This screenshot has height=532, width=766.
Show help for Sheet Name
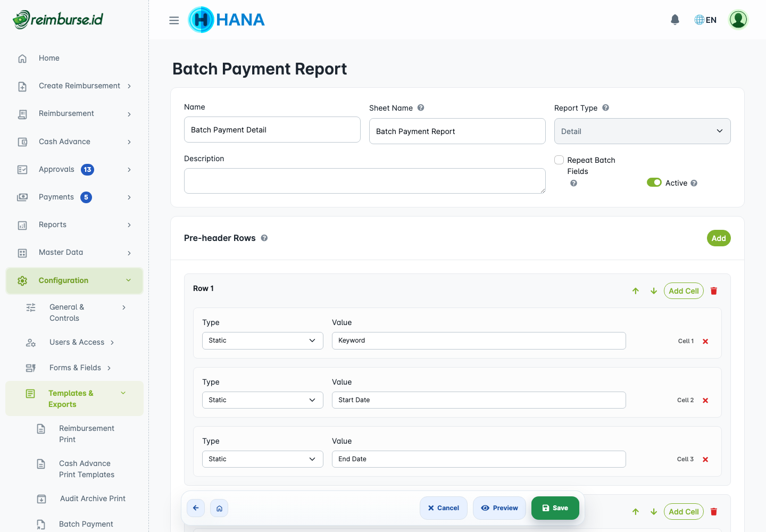pos(421,107)
